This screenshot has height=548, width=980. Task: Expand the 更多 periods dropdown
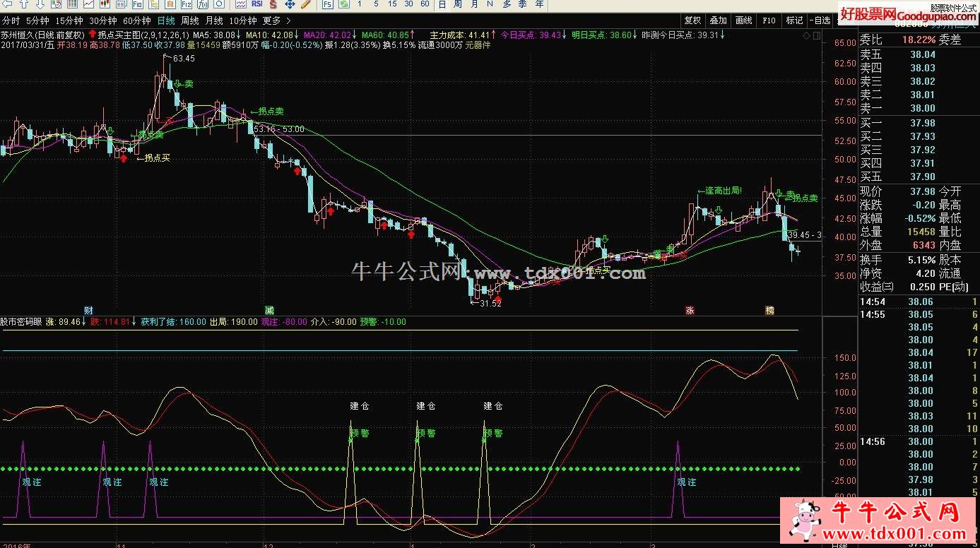(x=271, y=20)
